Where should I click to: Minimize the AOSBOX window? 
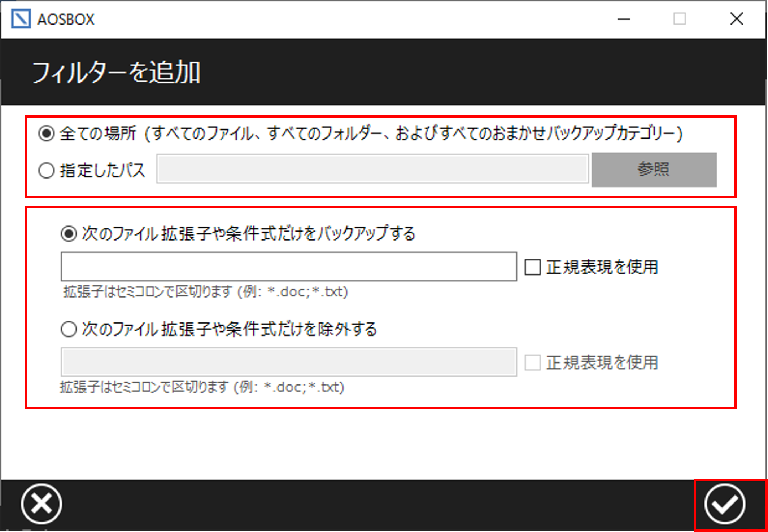pos(624,19)
